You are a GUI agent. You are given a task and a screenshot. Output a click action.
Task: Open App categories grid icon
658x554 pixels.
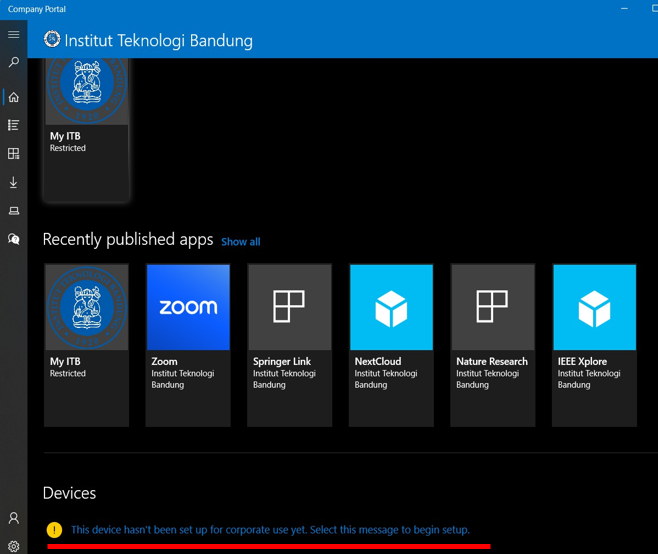pyautogui.click(x=13, y=154)
